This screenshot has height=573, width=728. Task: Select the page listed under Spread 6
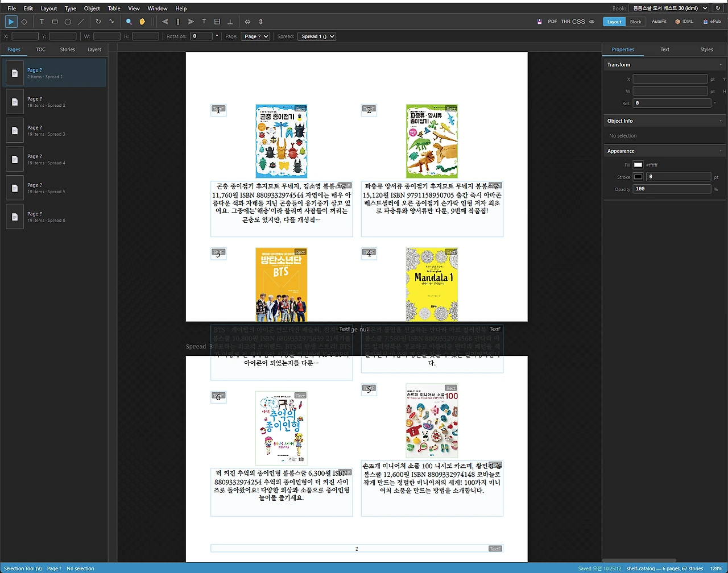tap(54, 217)
